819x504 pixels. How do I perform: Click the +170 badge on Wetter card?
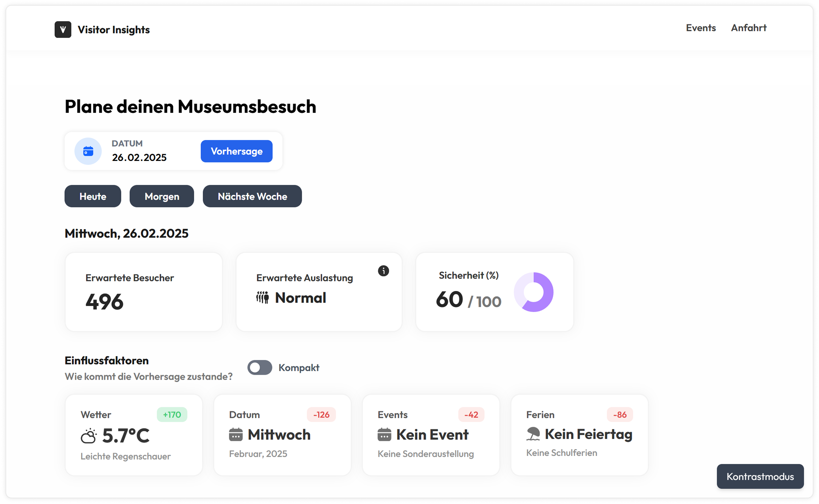[x=172, y=415]
